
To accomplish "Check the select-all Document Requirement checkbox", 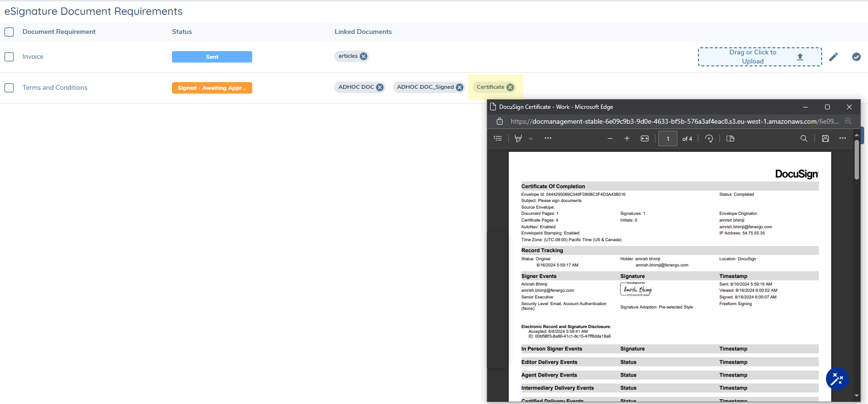I will point(9,32).
